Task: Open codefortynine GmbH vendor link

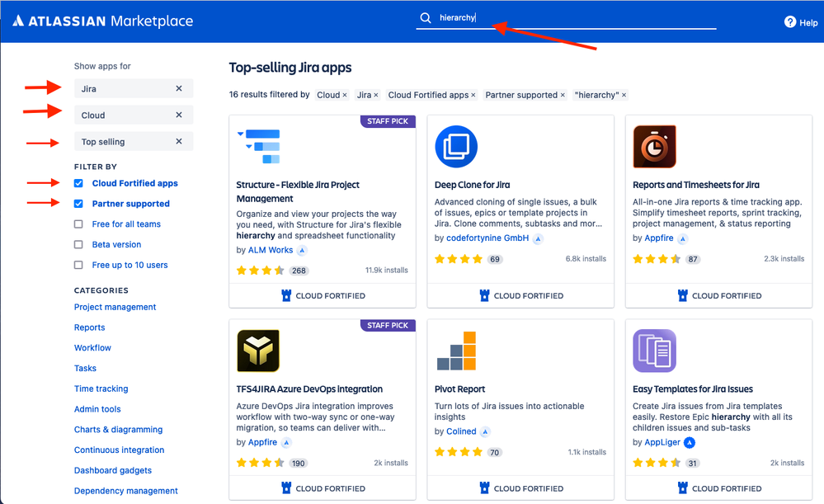Action: click(x=487, y=238)
